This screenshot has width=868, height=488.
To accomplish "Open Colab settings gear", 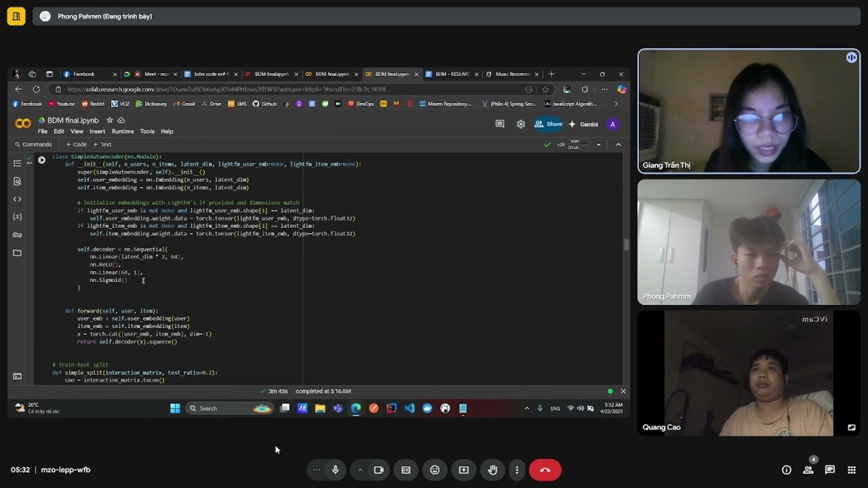I will (x=521, y=124).
